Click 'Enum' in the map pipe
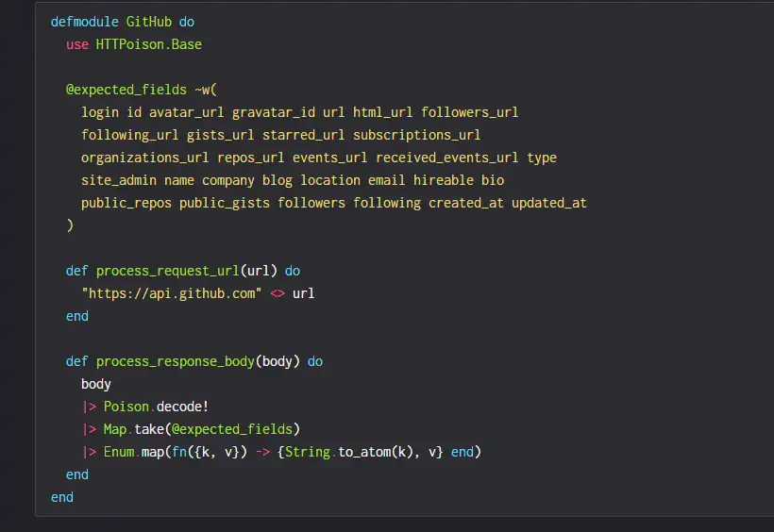 (x=119, y=452)
